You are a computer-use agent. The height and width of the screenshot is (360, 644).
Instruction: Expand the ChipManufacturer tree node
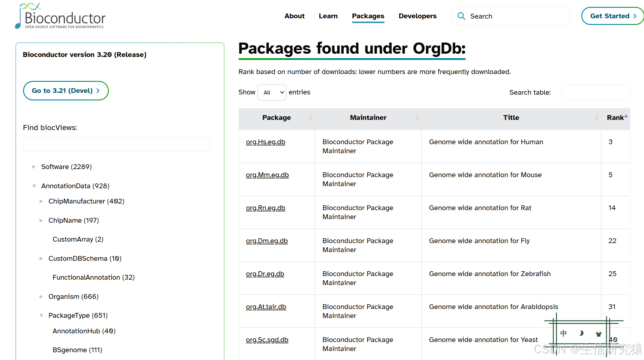click(x=41, y=201)
